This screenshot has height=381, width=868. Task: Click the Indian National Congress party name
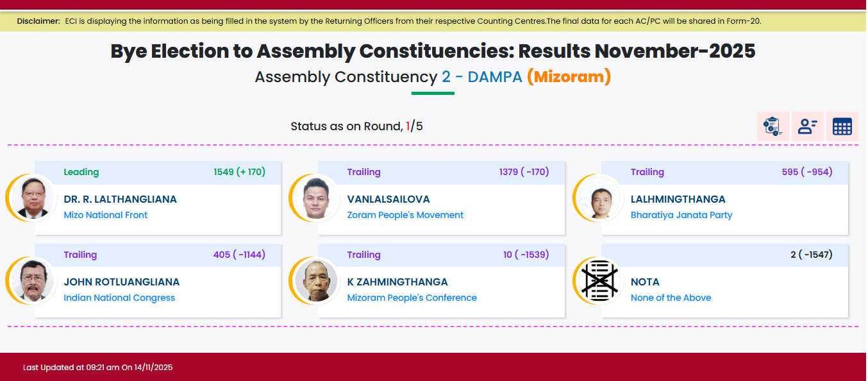coord(119,298)
